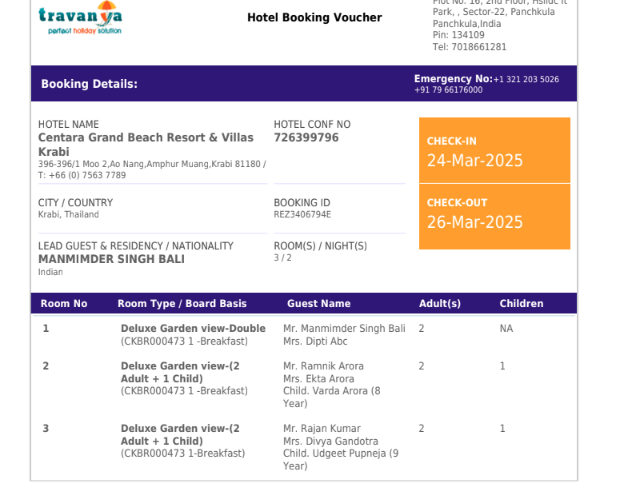Click the Room Type / Board Basis header
Image resolution: width=621 pixels, height=498 pixels.
pyautogui.click(x=182, y=303)
